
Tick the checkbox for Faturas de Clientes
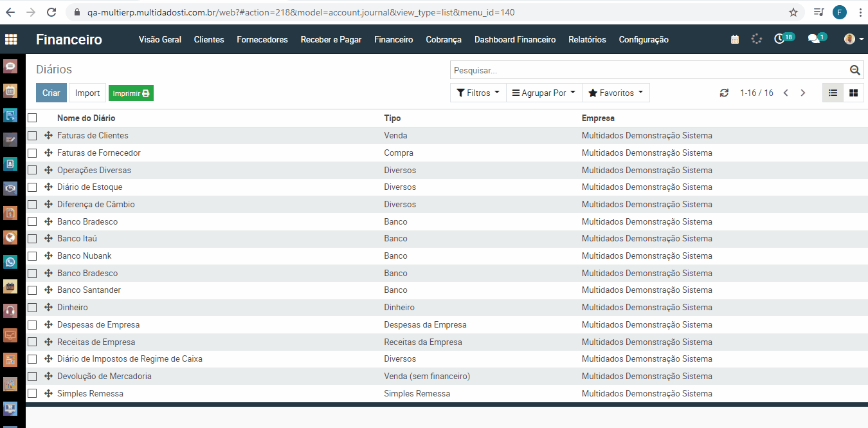pos(32,136)
